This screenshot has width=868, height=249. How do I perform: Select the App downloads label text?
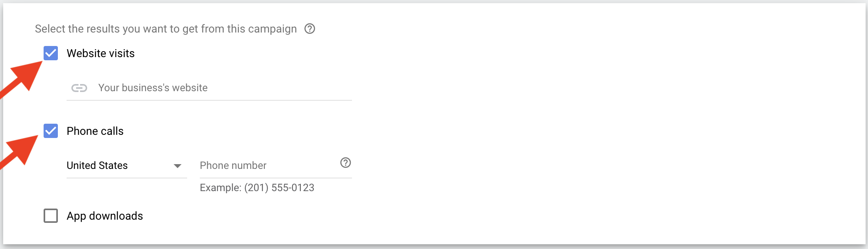pyautogui.click(x=105, y=216)
